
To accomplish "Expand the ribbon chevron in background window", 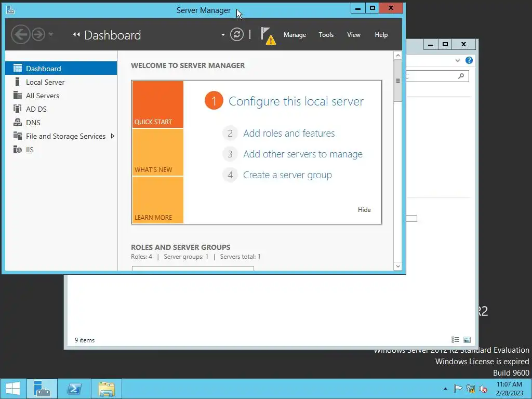I will 457,60.
